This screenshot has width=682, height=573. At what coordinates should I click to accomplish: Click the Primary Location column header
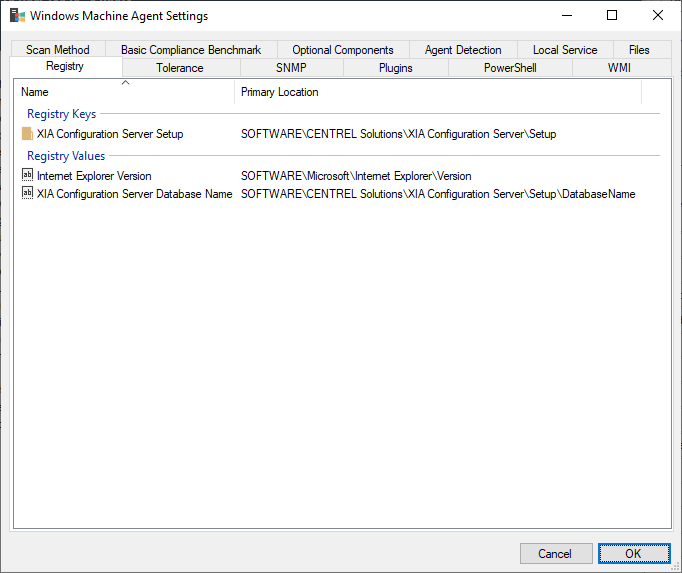[x=438, y=92]
